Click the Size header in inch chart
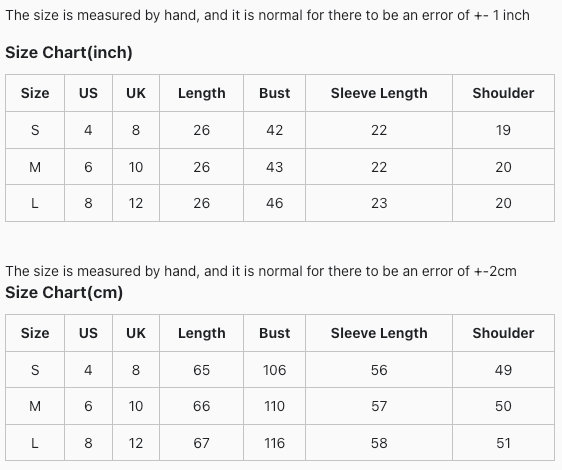Image resolution: width=562 pixels, height=470 pixels. 35,93
